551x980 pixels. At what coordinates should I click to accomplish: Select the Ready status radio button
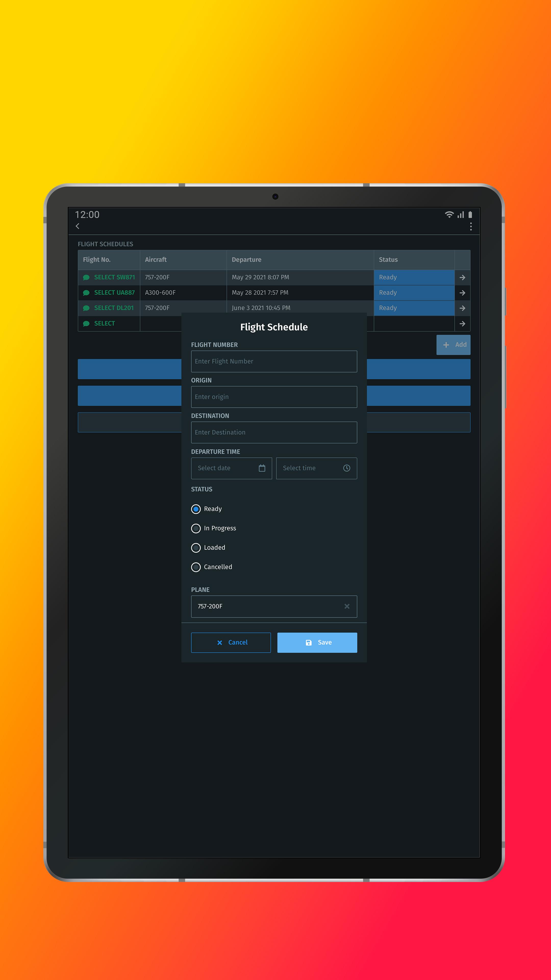pos(196,509)
